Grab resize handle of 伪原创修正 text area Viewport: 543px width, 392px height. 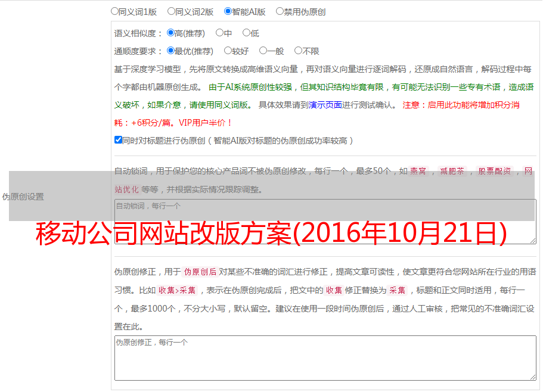[533, 377]
